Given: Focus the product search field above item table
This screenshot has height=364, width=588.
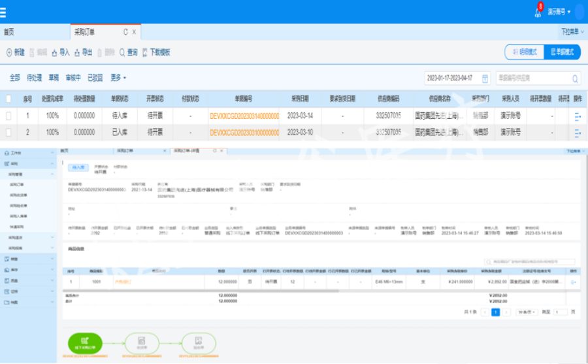Looking at the screenshot, I should point(530,261).
